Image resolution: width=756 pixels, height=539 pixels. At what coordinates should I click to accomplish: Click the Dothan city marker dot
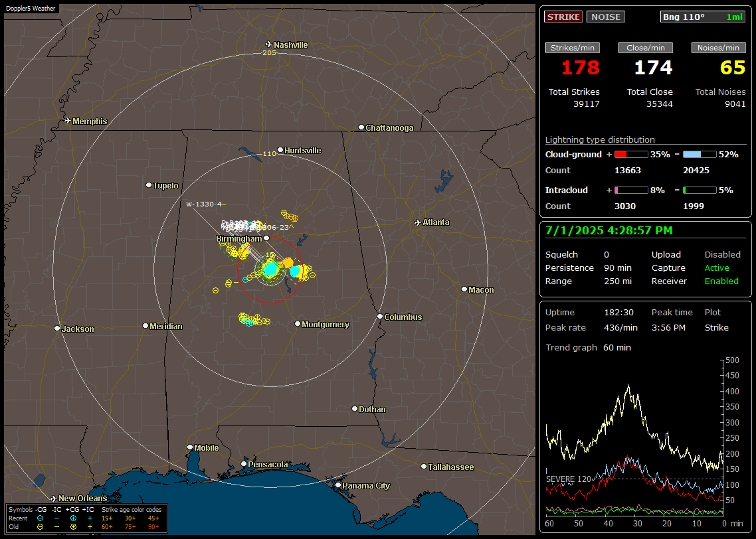(x=354, y=408)
